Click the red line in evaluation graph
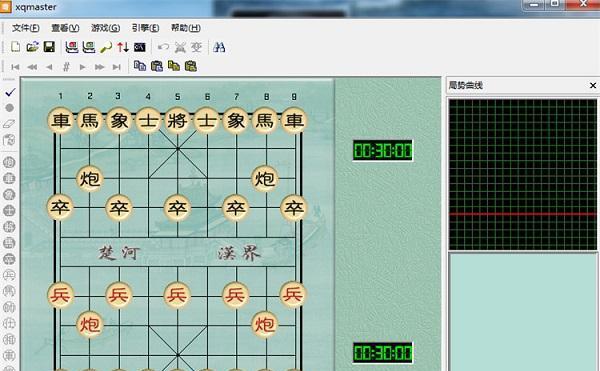Screen dimensions: 600x371 point(522,214)
